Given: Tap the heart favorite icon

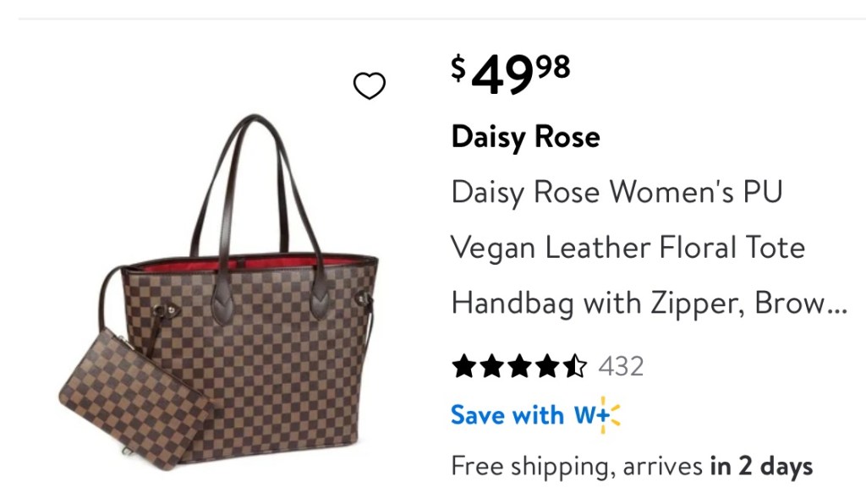Looking at the screenshot, I should coord(369,85).
